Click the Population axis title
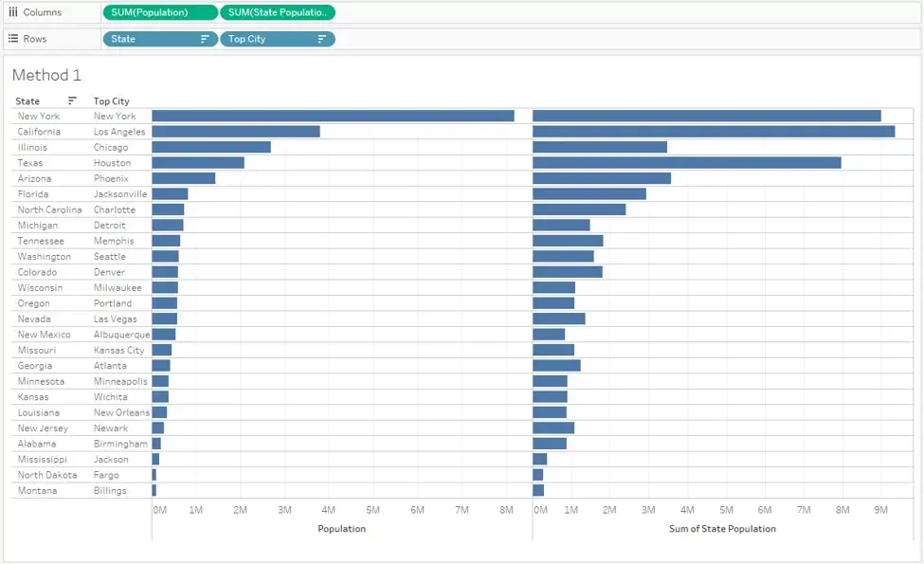The width and height of the screenshot is (924, 564). [x=342, y=529]
